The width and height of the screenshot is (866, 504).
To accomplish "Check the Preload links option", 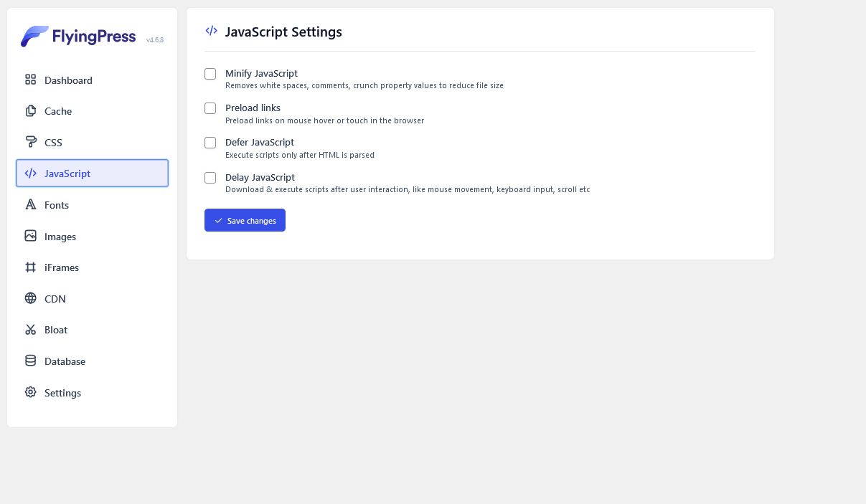I will tap(210, 108).
